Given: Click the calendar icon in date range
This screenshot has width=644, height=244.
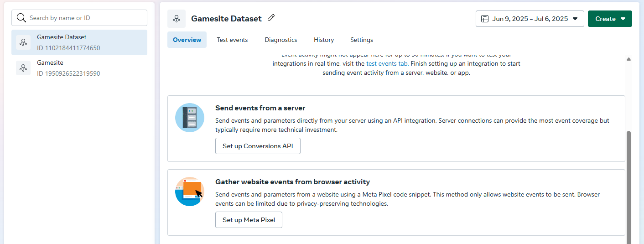Looking at the screenshot, I should click(x=485, y=19).
